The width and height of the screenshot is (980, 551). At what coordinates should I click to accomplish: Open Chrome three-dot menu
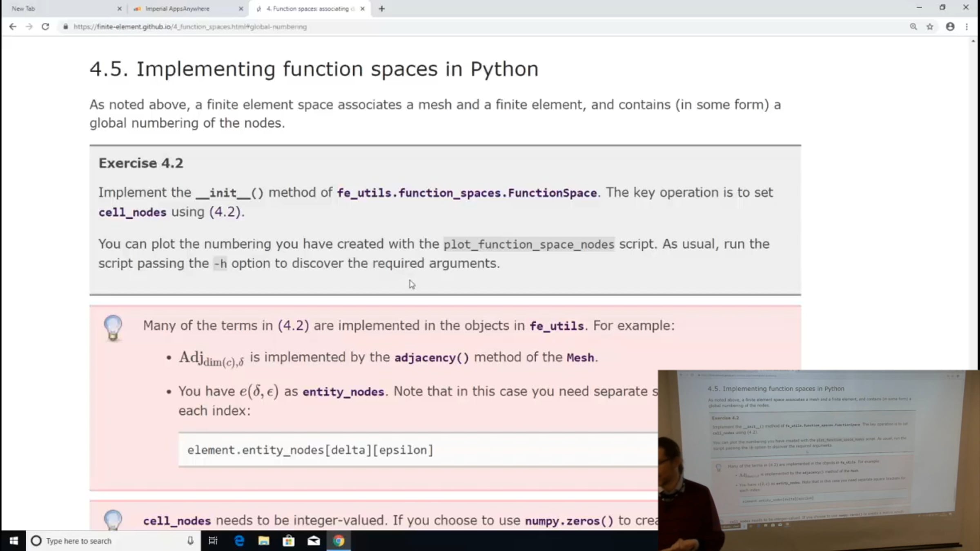[967, 27]
